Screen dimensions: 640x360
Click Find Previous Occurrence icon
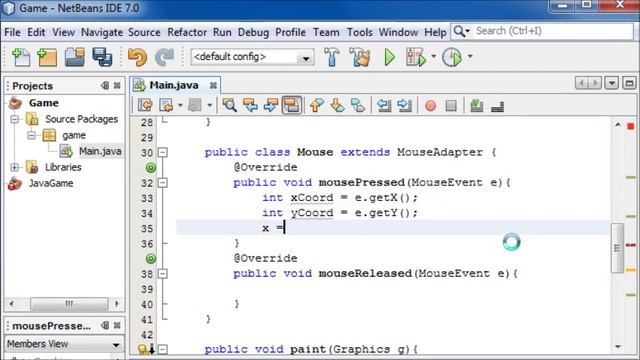[x=250, y=106]
